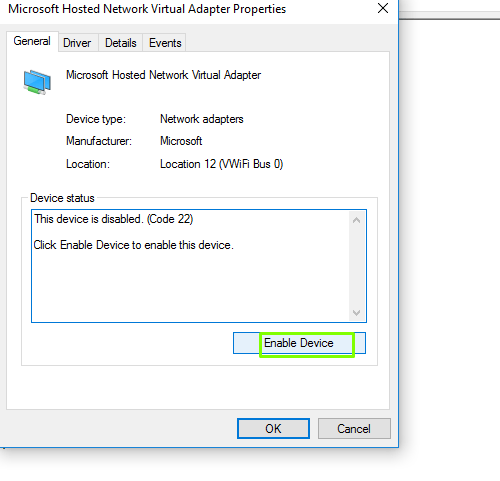Go to the Events tab
This screenshot has width=500, height=481.
click(165, 43)
